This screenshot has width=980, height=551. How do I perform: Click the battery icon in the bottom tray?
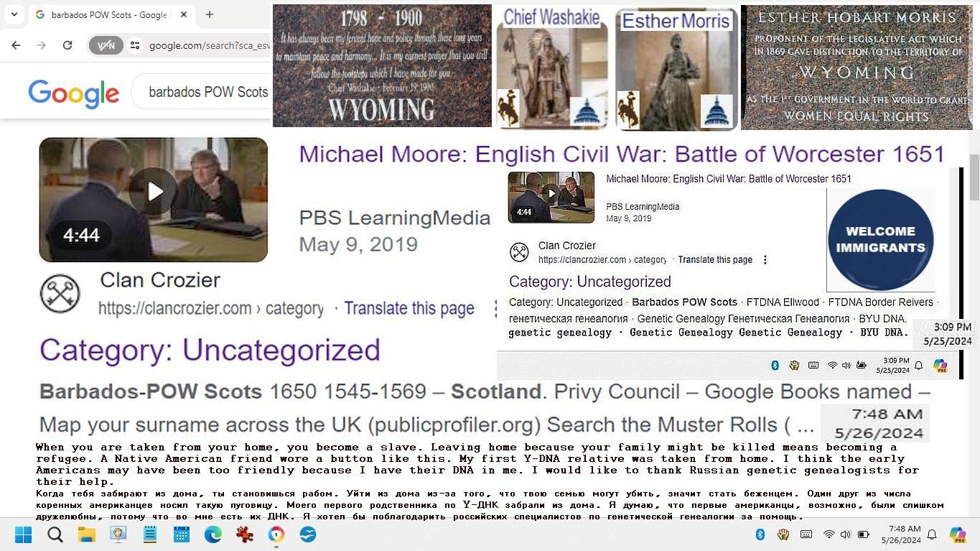[863, 534]
